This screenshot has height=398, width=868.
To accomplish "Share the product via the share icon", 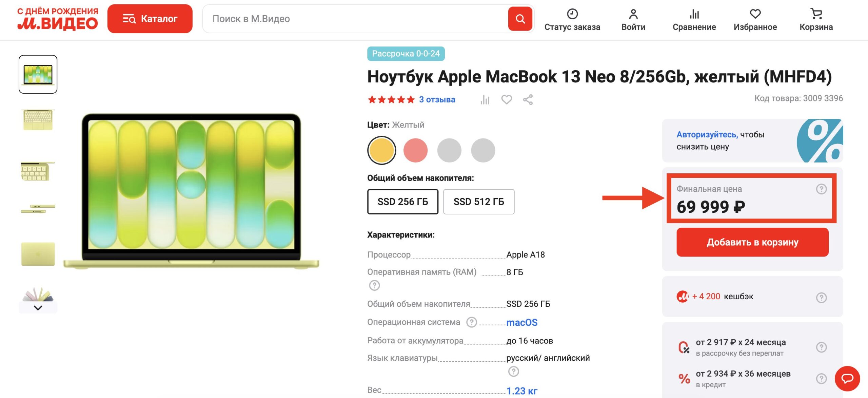I will click(528, 99).
